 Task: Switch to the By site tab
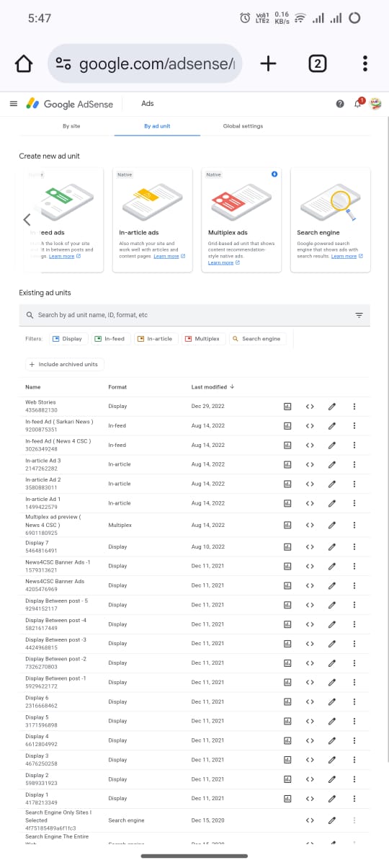(71, 126)
